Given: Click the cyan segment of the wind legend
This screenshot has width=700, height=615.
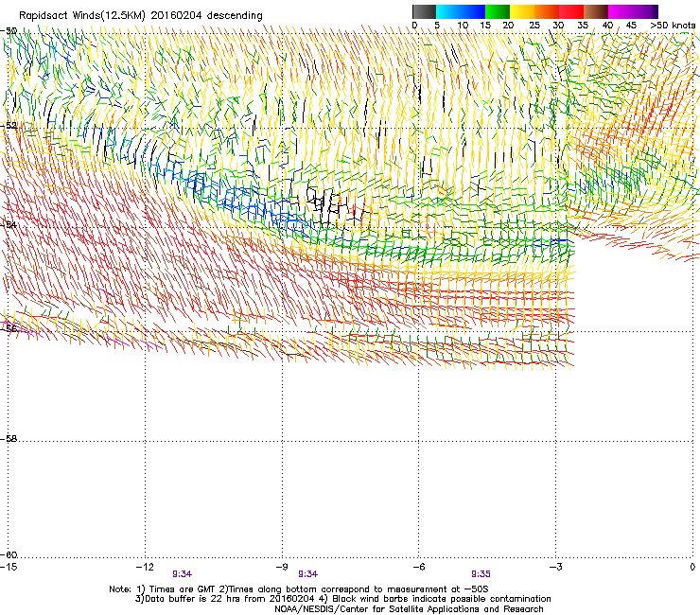Looking at the screenshot, I should [x=447, y=11].
